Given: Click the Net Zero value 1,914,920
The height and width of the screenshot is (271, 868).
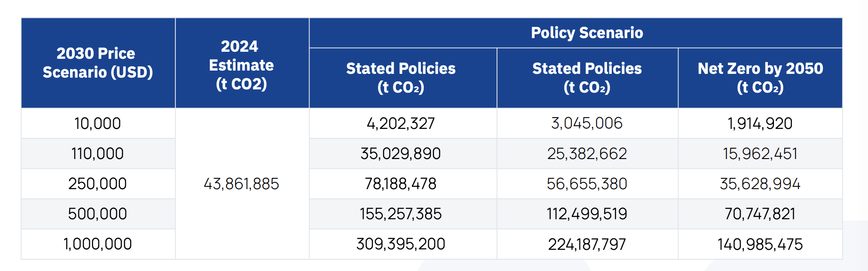Looking at the screenshot, I should pos(760,123).
